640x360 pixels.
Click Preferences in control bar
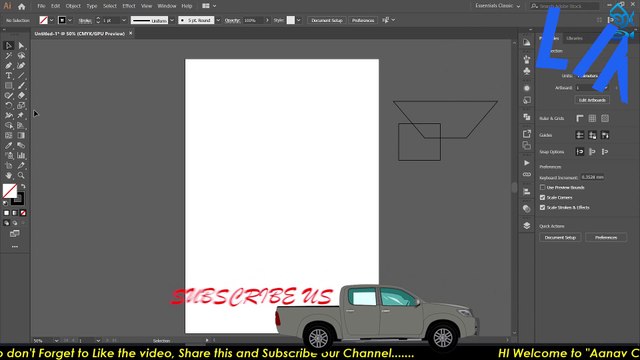[363, 20]
